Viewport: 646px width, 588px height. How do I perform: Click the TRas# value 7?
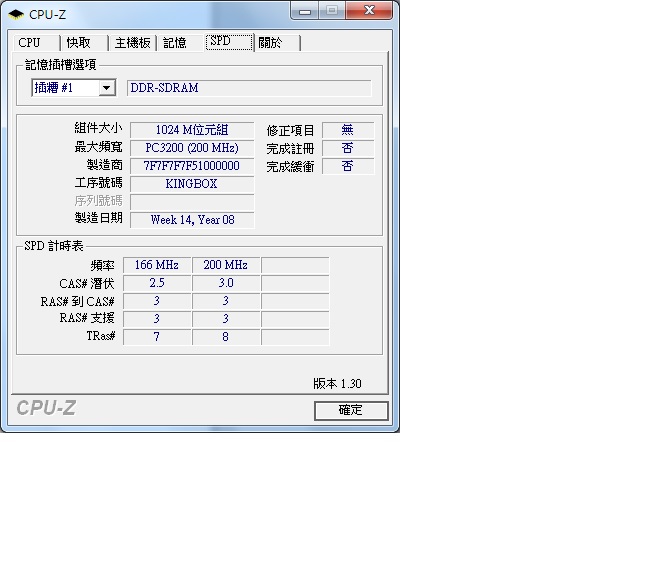pos(157,337)
